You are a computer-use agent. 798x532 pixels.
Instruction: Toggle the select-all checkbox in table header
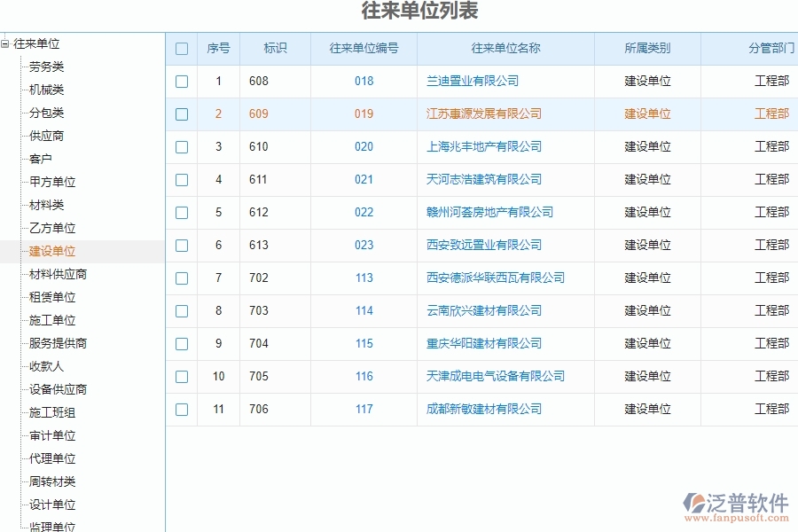tap(182, 49)
